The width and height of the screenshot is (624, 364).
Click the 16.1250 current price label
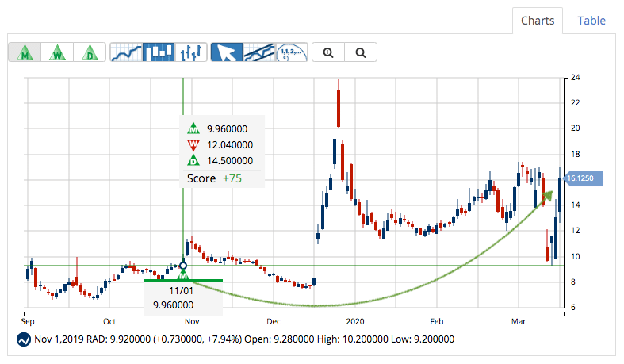click(x=584, y=178)
